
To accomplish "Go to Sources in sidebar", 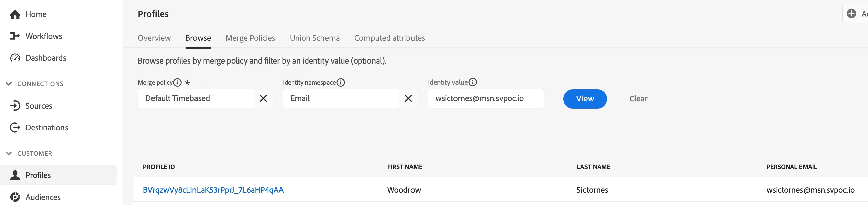I will coord(39,106).
